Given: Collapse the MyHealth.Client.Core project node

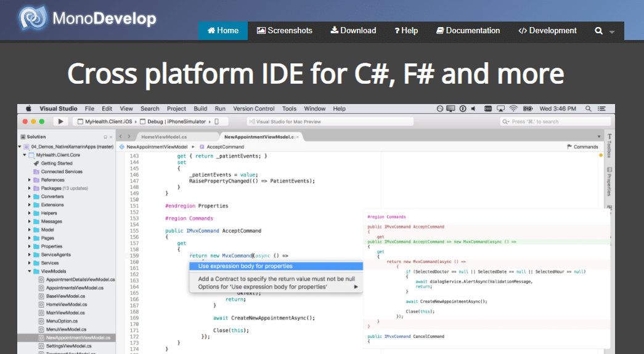Looking at the screenshot, I should pyautogui.click(x=25, y=155).
